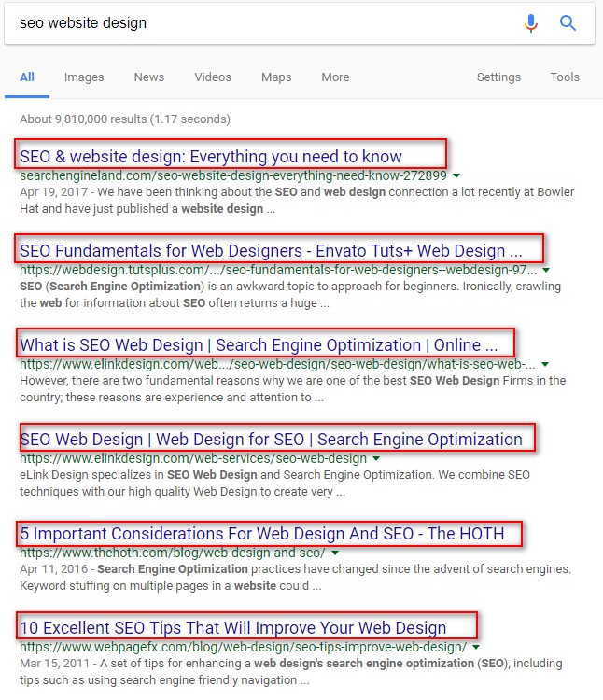Click 'About 9,810,000 results' text
Viewport: 603px width, 700px height.
coord(125,119)
